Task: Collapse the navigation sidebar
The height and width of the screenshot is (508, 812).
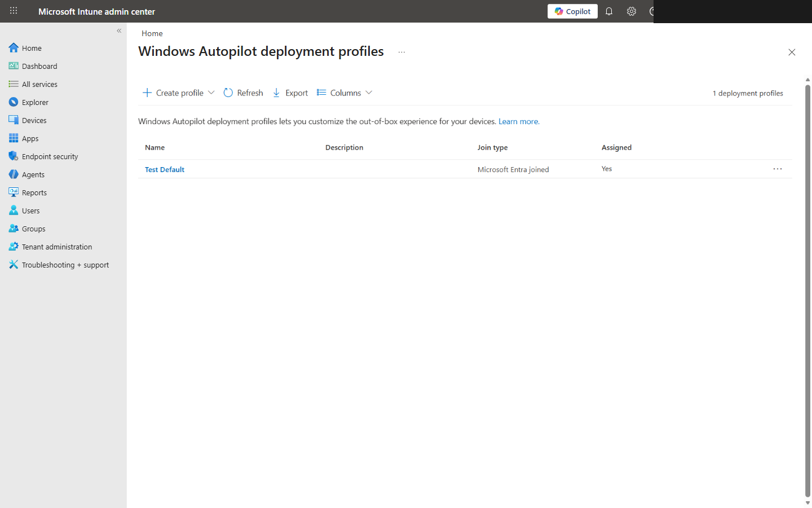Action: coord(119,30)
